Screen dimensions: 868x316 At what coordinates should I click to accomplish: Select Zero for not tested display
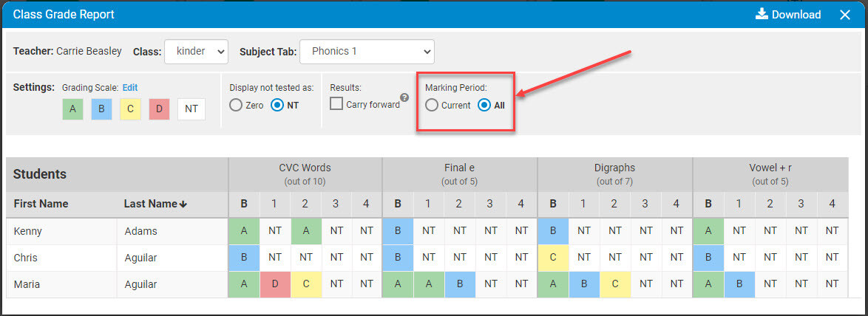pos(236,105)
